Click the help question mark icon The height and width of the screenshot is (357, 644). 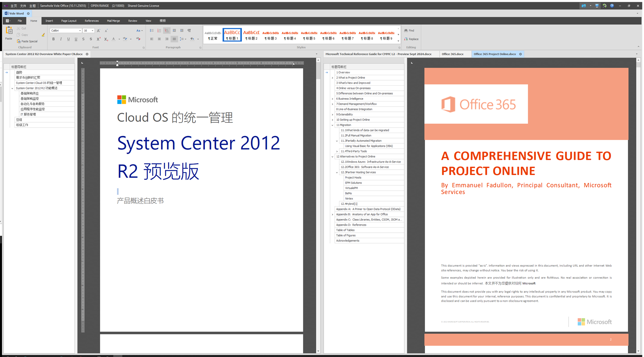pyautogui.click(x=612, y=6)
